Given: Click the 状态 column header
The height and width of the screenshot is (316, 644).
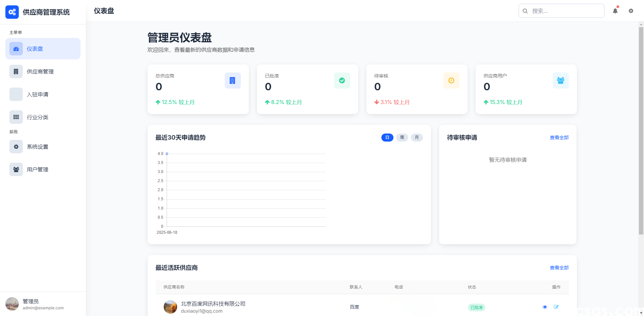Looking at the screenshot, I should (472, 287).
